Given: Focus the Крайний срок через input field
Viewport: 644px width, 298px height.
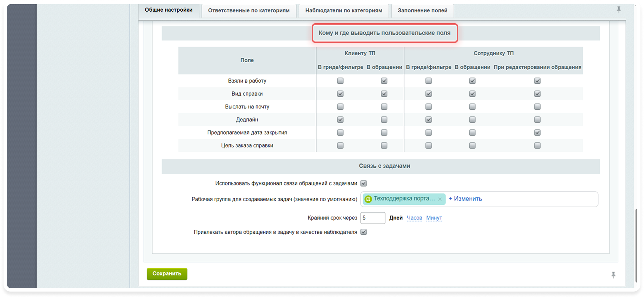Looking at the screenshot, I should point(373,218).
